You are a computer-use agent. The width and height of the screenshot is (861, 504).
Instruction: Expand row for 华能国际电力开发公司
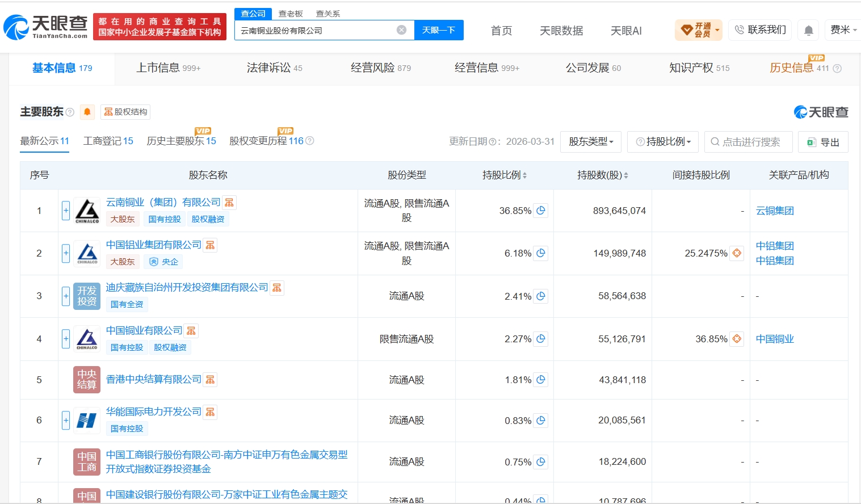66,421
